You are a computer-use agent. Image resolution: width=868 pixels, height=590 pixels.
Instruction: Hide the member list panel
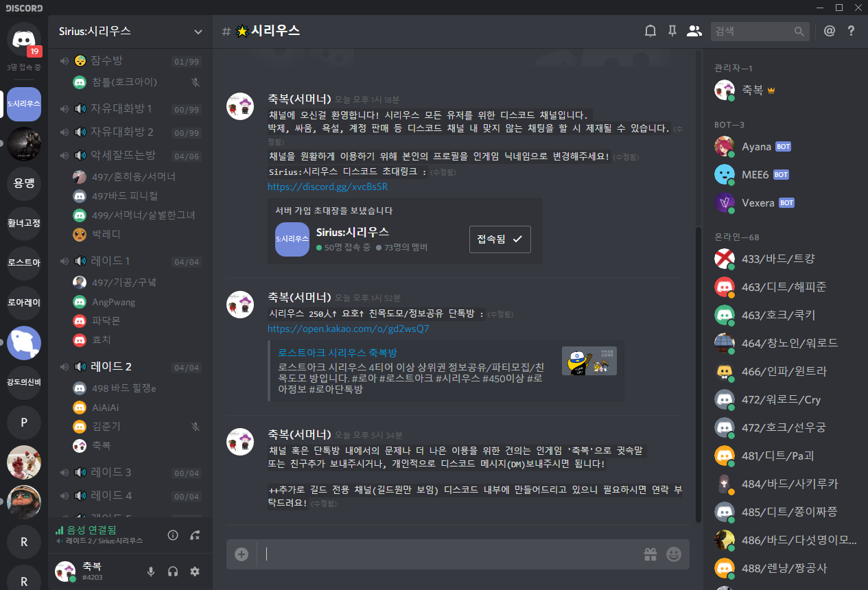tap(694, 30)
